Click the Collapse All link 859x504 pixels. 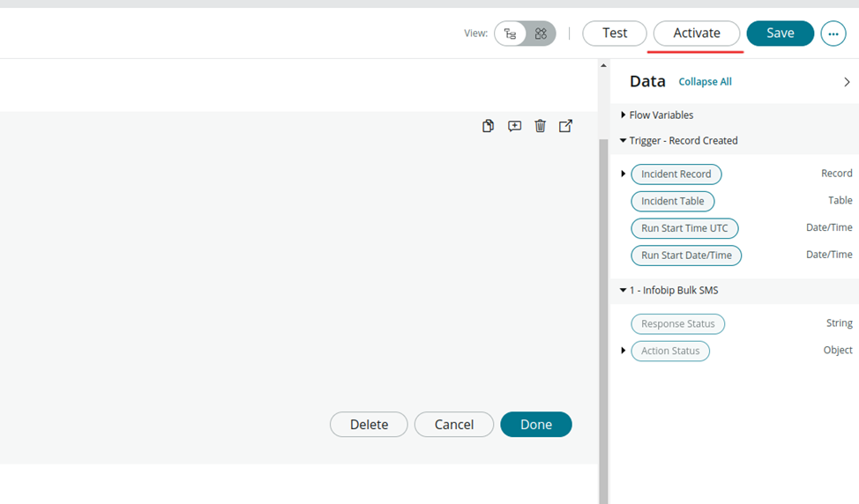pos(705,82)
